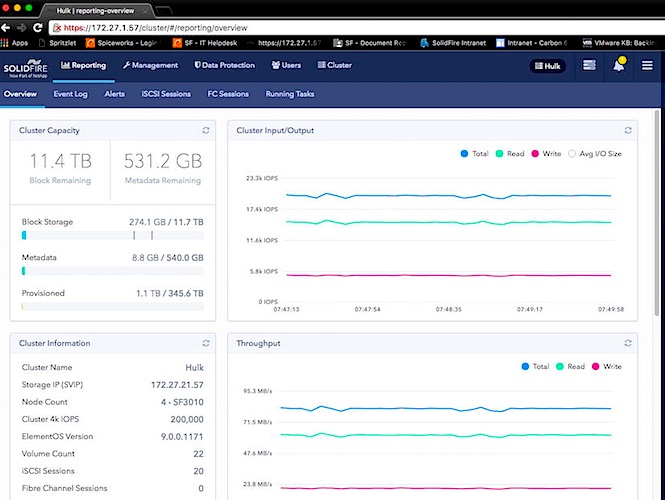Open the Spritzlet bookmark
The image size is (665, 500).
pos(58,43)
